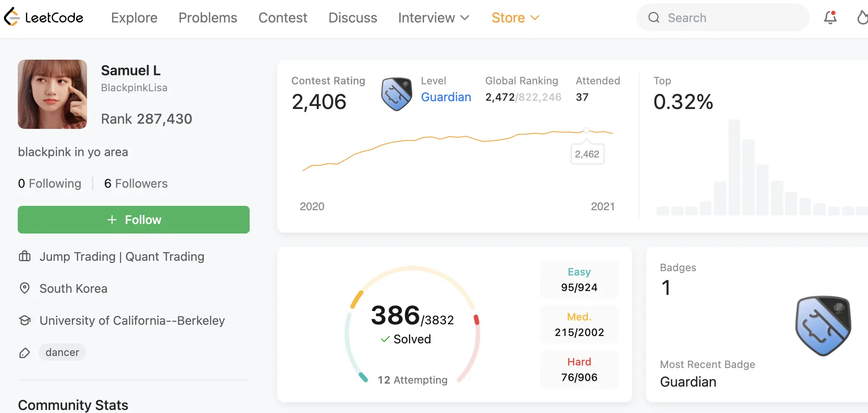The width and height of the screenshot is (868, 413).
Task: Click the 12 Attempting text
Action: tap(412, 380)
